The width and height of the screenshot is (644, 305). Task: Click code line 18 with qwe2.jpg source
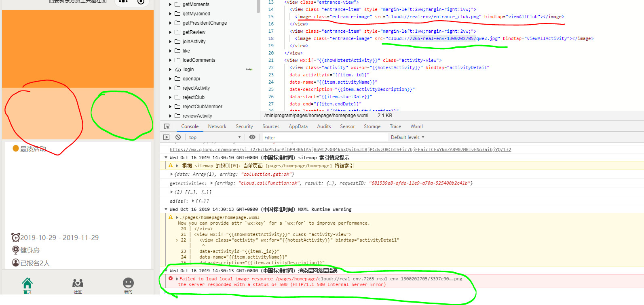(x=444, y=38)
